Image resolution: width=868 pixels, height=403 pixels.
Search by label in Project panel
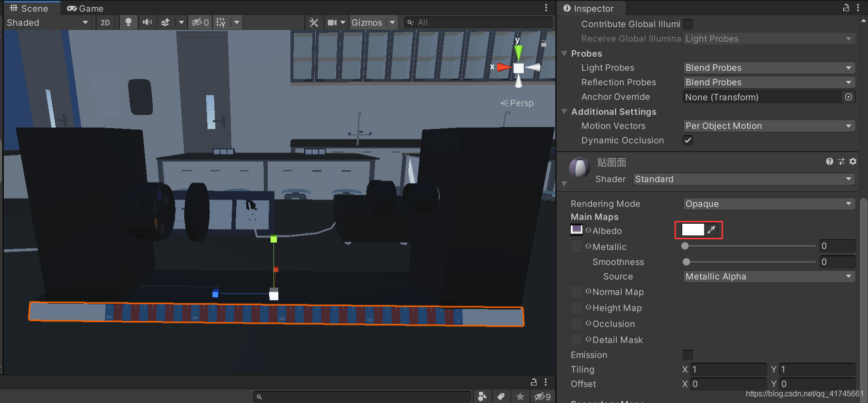(501, 397)
